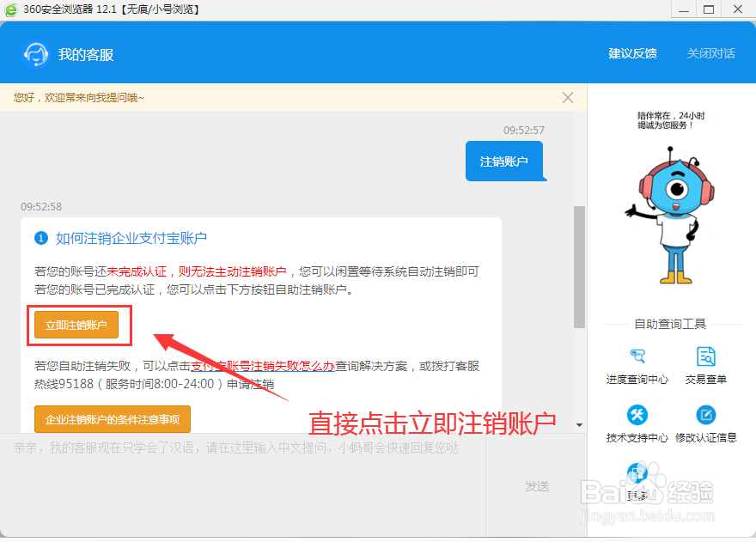Screen dimensions: 756x542
Task: Click the 我的客服 header title
Action: click(x=86, y=54)
